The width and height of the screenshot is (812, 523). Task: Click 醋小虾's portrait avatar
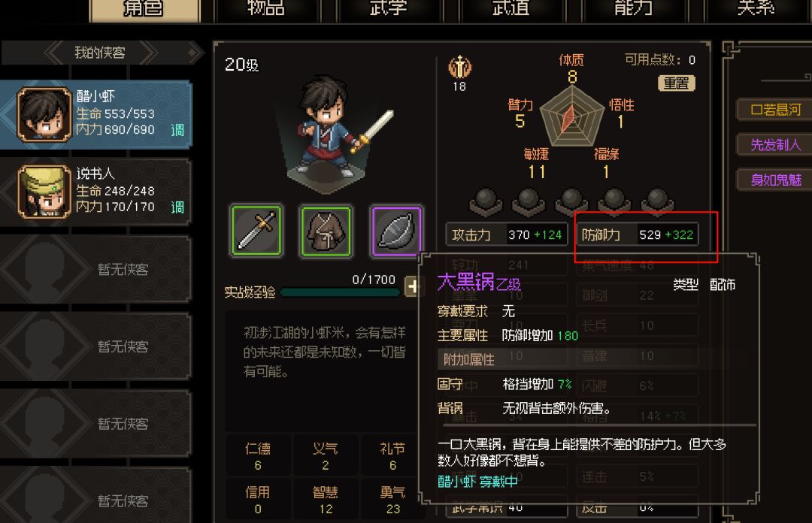[x=44, y=114]
